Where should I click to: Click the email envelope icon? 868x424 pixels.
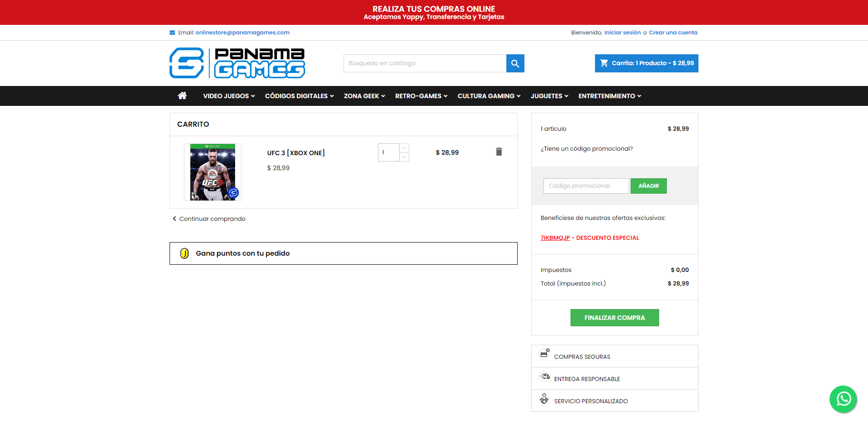(x=172, y=33)
